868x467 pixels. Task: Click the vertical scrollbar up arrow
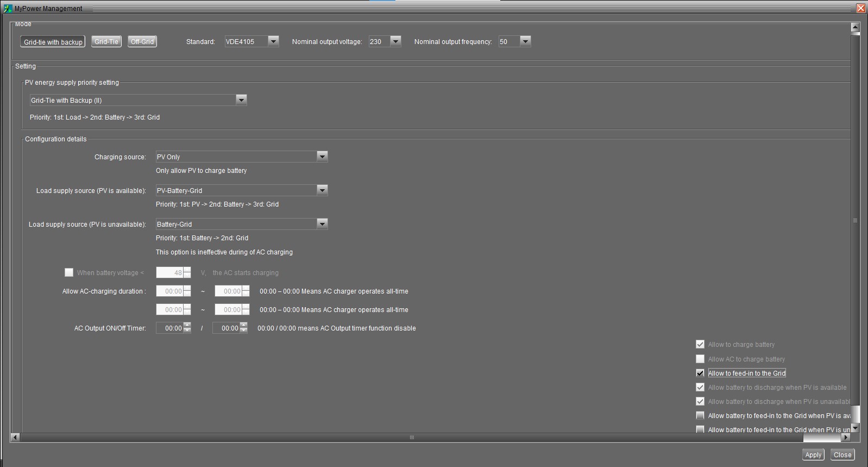pos(855,27)
